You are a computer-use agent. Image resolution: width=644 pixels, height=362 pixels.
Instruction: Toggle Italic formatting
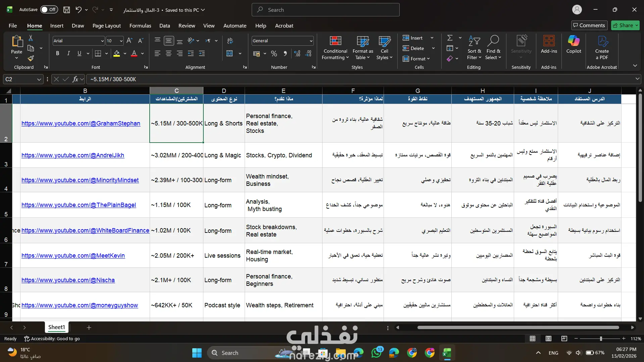pyautogui.click(x=68, y=53)
